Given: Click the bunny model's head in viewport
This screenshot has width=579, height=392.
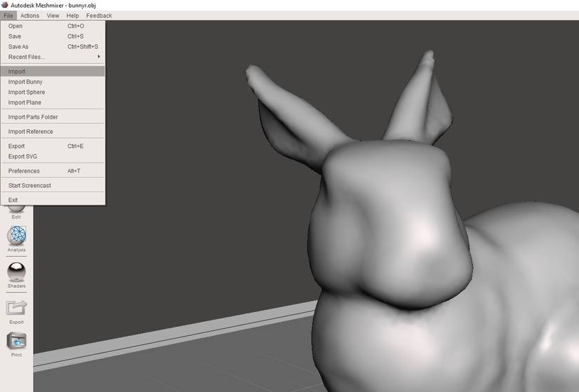Looking at the screenshot, I should coord(387,222).
